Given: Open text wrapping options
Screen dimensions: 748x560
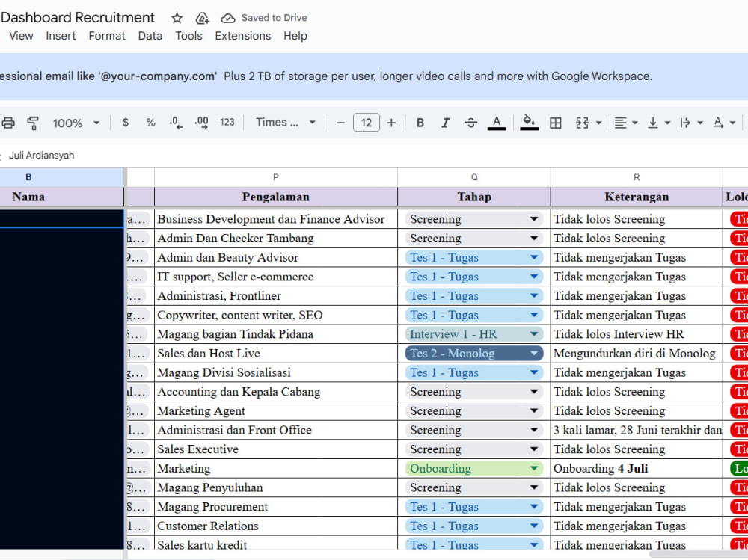Looking at the screenshot, I should 690,123.
